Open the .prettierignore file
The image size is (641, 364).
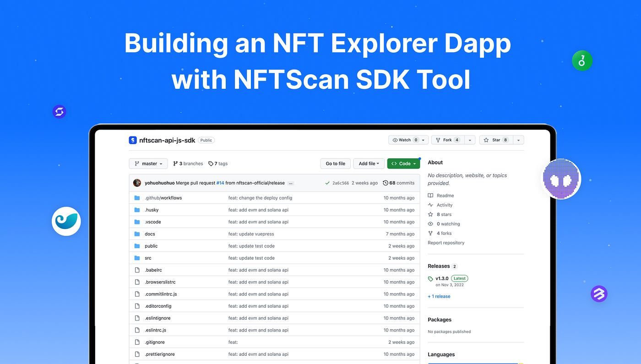pos(160,354)
